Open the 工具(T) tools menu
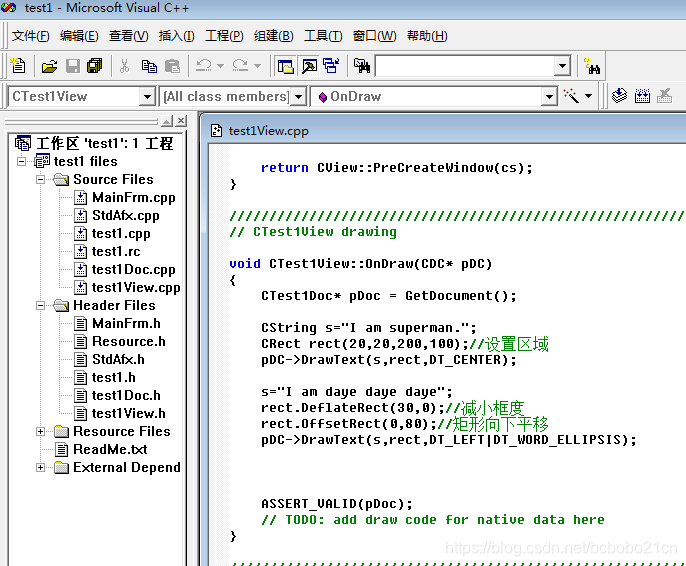Image resolution: width=686 pixels, height=566 pixels. pyautogui.click(x=323, y=35)
